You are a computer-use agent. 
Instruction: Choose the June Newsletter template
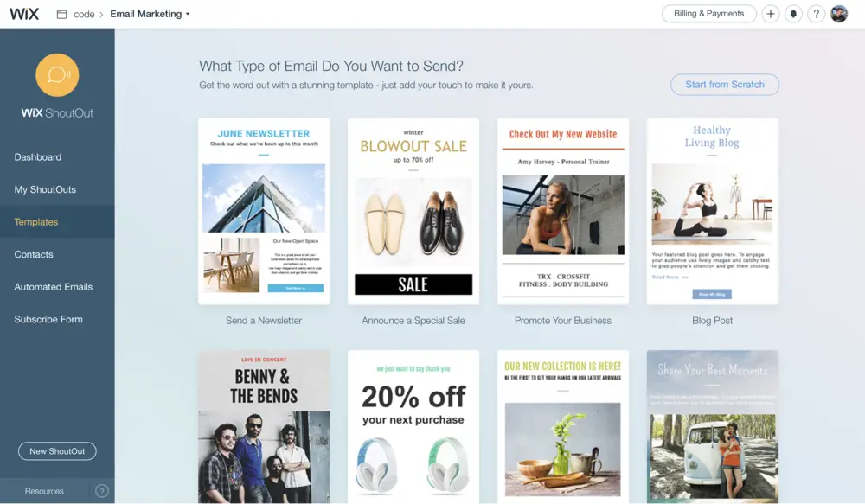pos(264,211)
